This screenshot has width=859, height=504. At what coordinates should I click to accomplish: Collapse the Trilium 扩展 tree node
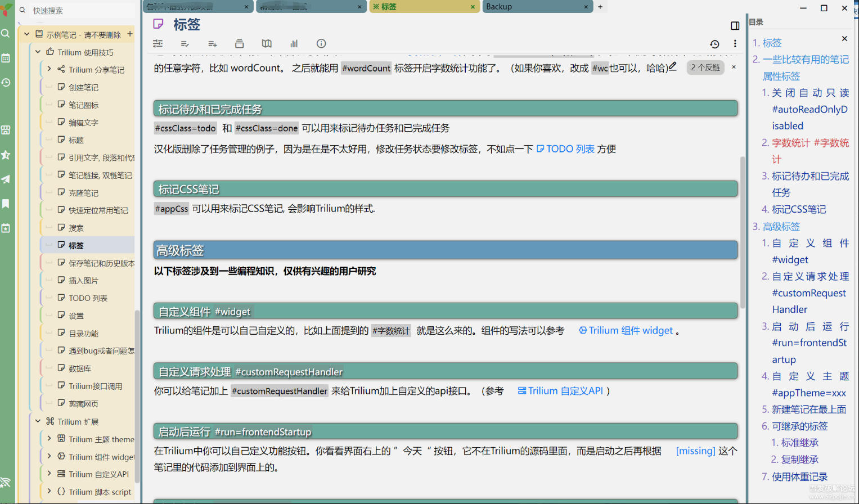[x=38, y=421]
